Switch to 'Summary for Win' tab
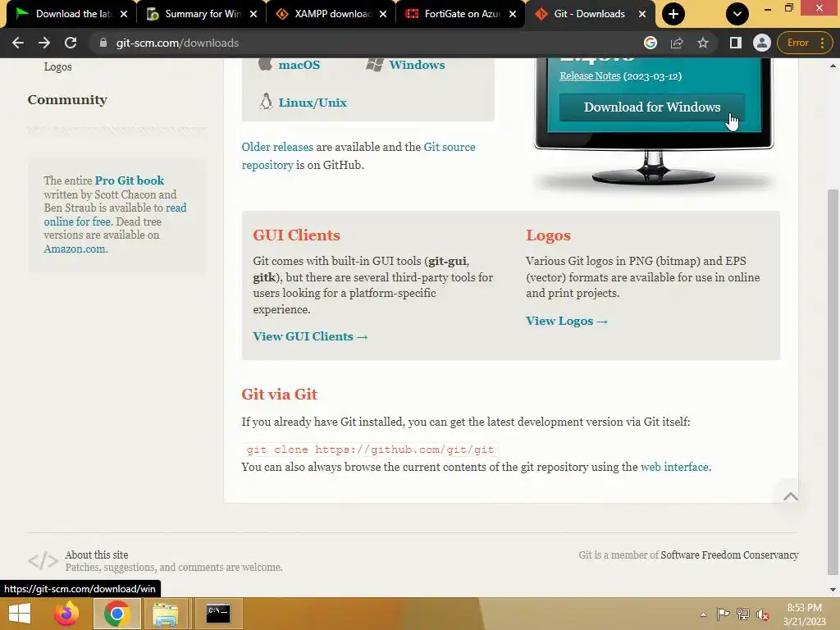This screenshot has height=630, width=840. coord(202,14)
